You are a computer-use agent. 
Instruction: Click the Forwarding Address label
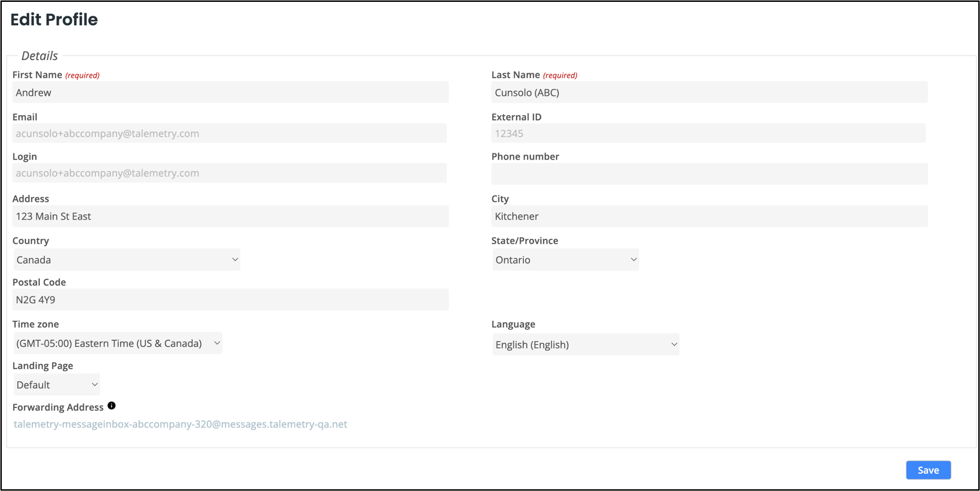coord(58,407)
